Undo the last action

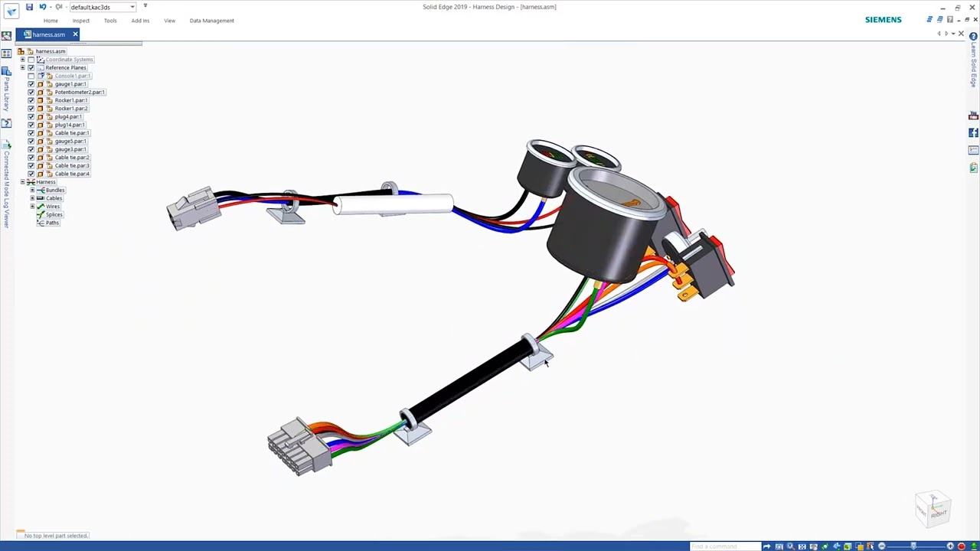(x=42, y=7)
